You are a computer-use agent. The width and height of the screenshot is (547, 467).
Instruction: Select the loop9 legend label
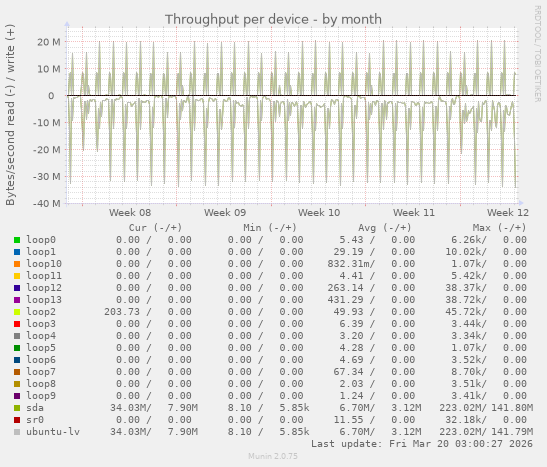pyautogui.click(x=41, y=396)
